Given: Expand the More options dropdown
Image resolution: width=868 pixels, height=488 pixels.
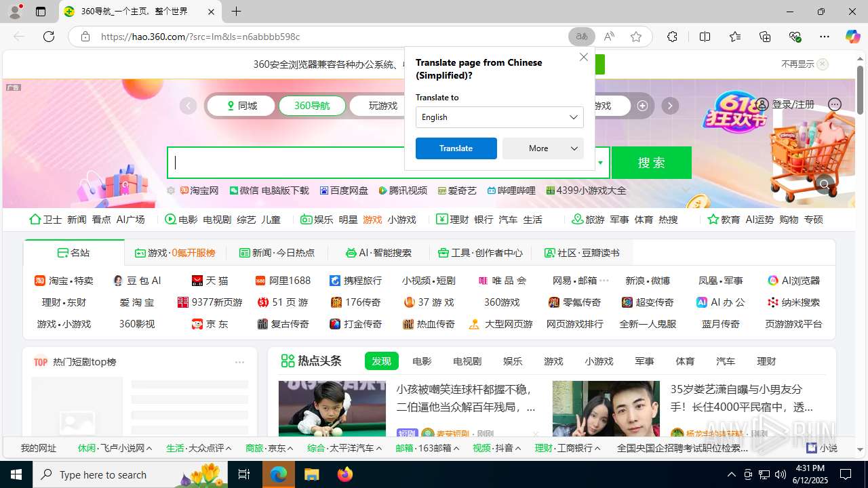Looking at the screenshot, I should (543, 148).
